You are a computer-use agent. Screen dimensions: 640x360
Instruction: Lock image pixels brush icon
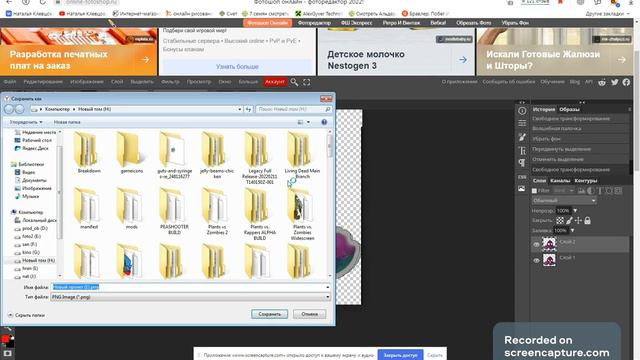pos(569,220)
